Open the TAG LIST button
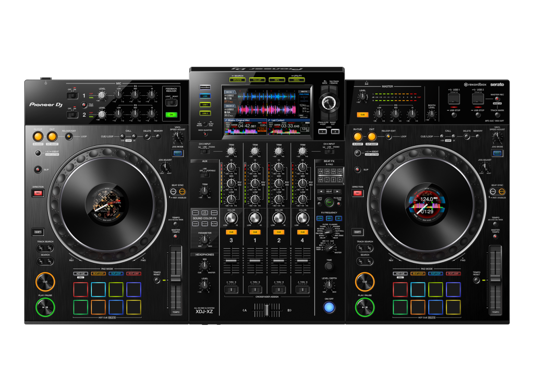The height and width of the screenshot is (392, 534). click(x=257, y=80)
